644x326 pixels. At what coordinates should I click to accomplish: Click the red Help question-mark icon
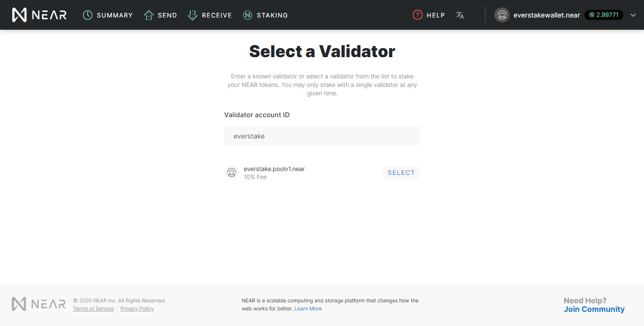click(418, 15)
